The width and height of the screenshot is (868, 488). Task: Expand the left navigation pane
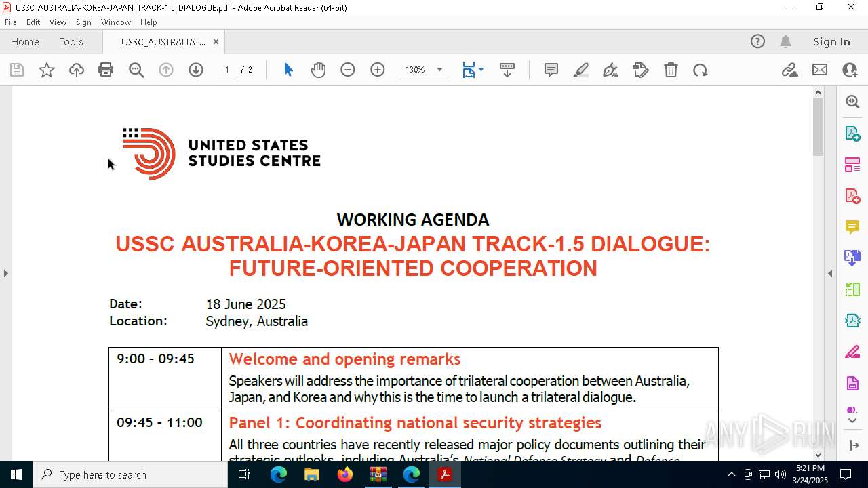click(x=6, y=273)
